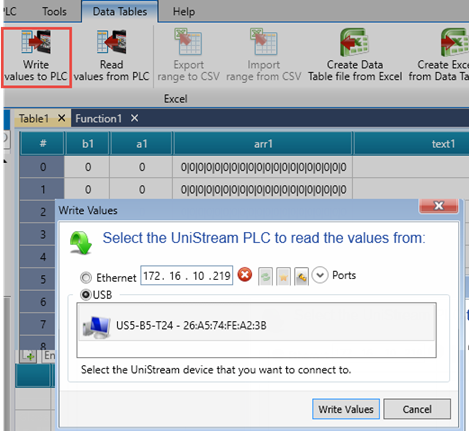Click the Write Values button
This screenshot has width=469, height=431.
click(346, 409)
